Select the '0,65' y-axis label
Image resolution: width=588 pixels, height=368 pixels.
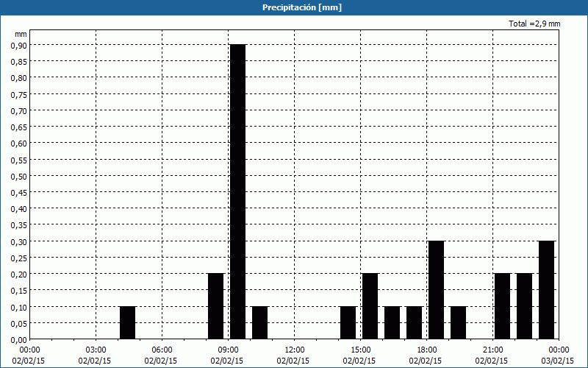coord(19,127)
